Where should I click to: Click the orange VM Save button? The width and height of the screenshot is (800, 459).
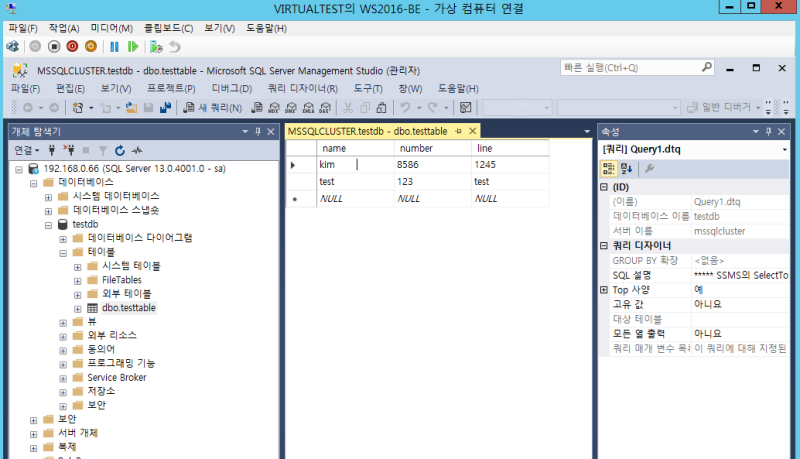pos(91,47)
